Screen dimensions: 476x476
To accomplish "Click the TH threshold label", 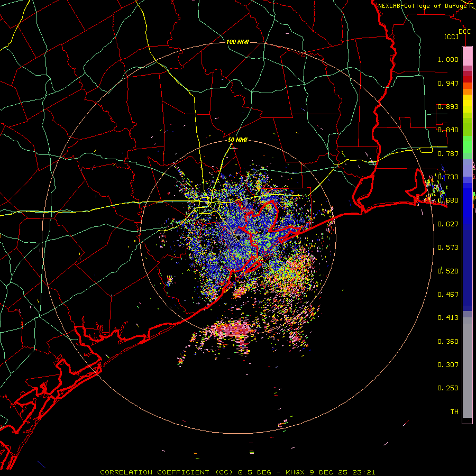I will pyautogui.click(x=454, y=411).
